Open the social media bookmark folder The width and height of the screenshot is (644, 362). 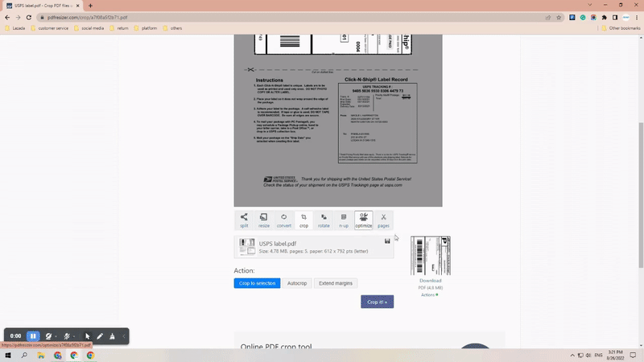click(x=89, y=28)
